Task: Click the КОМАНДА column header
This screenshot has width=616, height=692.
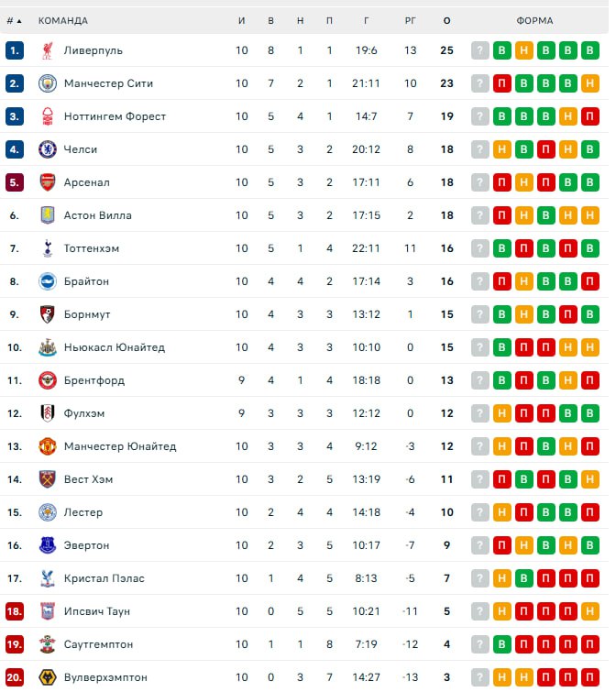Action: [x=63, y=20]
